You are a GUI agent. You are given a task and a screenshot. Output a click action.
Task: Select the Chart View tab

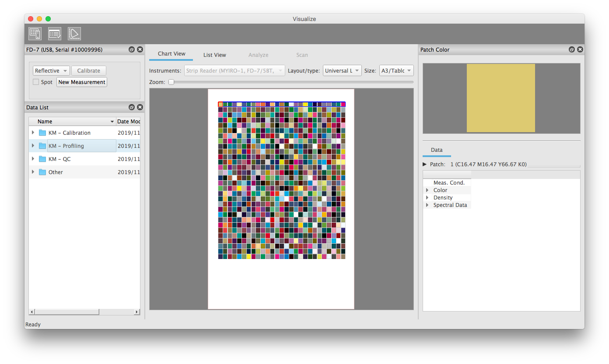pos(171,54)
